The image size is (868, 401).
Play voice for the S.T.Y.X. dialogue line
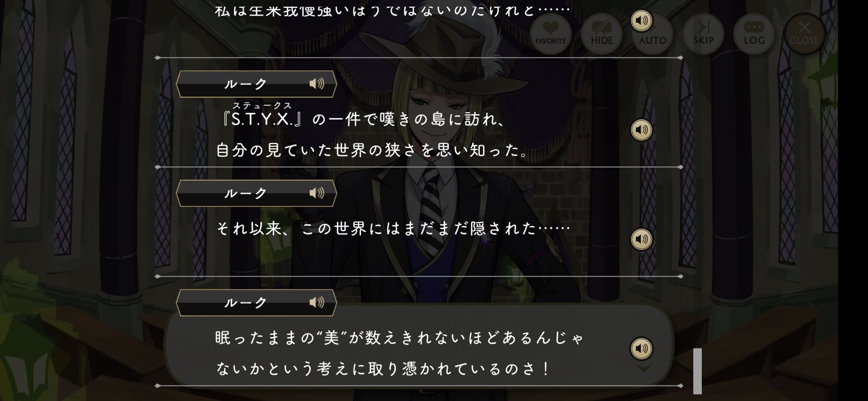tap(641, 130)
